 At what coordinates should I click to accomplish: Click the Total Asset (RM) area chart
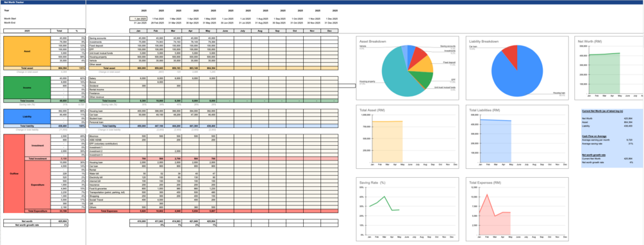[x=408, y=137]
